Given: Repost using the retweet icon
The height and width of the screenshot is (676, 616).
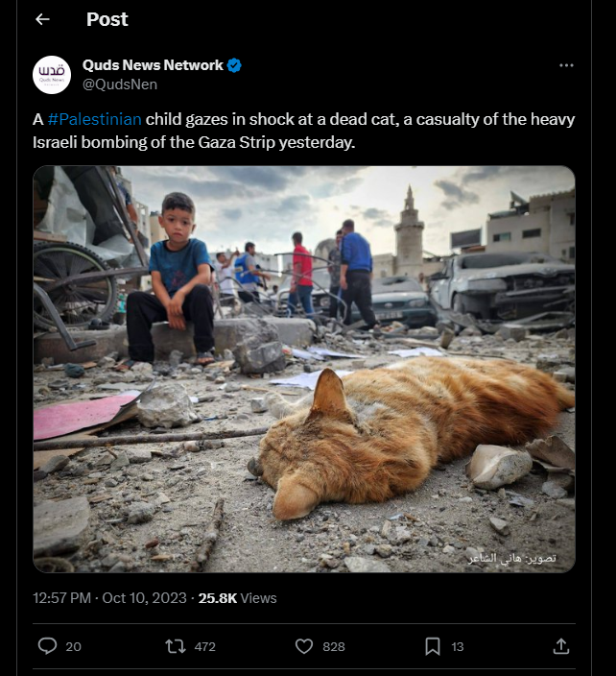Looking at the screenshot, I should pyautogui.click(x=176, y=646).
